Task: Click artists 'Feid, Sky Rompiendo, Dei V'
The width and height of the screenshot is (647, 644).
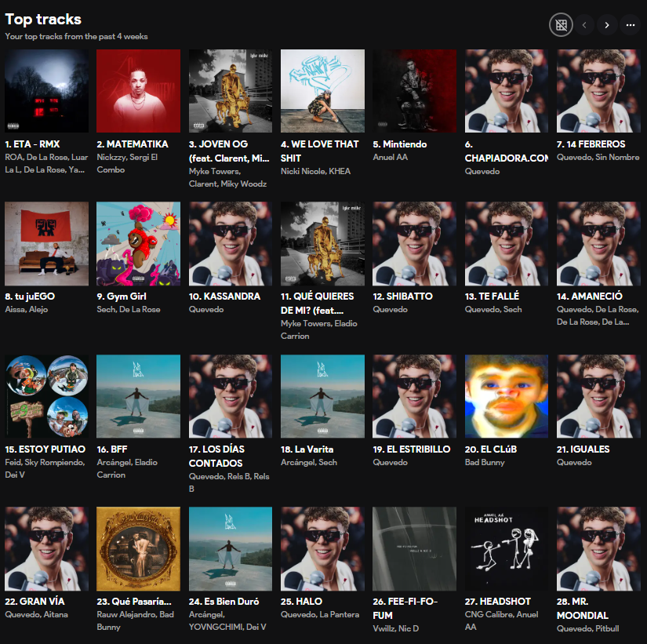Action: pos(45,468)
